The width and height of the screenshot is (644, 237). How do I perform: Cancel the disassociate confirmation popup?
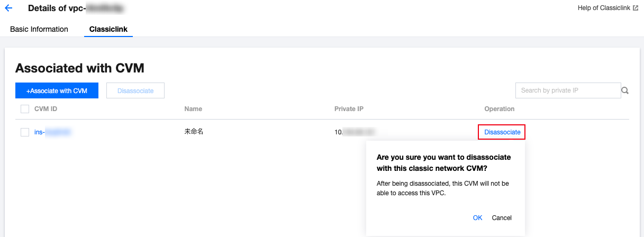[x=502, y=218]
